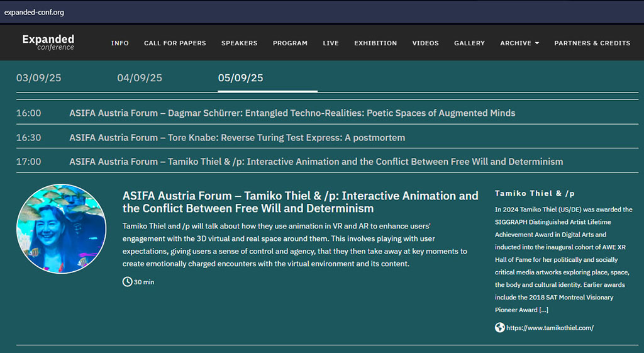Open the GALLERY menu item
Screen dimensions: 644x353
coord(469,43)
